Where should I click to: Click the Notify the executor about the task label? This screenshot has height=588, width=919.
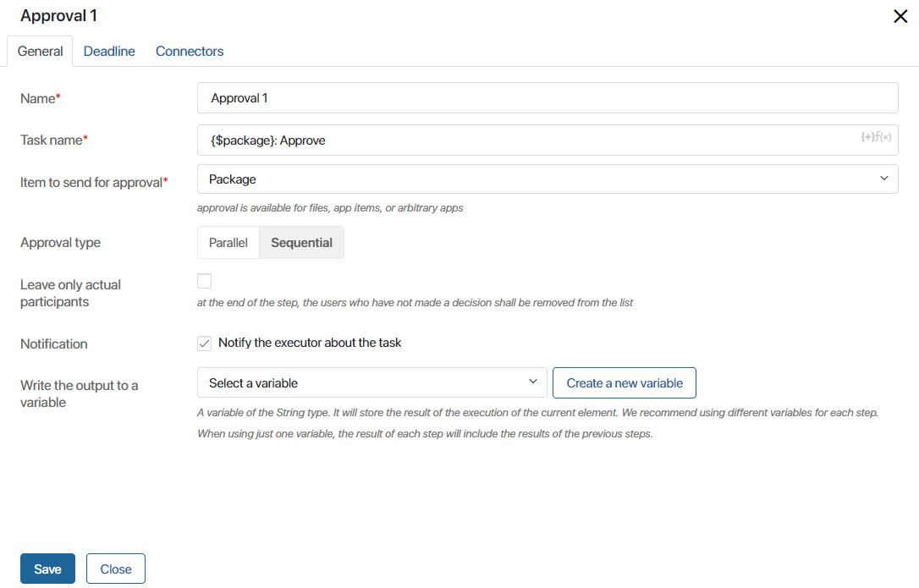coord(310,343)
